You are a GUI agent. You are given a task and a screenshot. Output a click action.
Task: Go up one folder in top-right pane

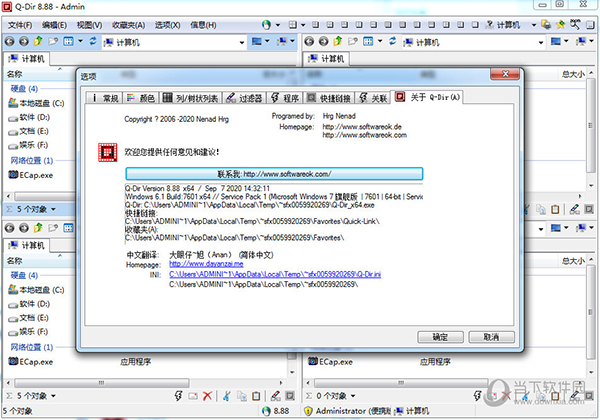click(x=338, y=41)
